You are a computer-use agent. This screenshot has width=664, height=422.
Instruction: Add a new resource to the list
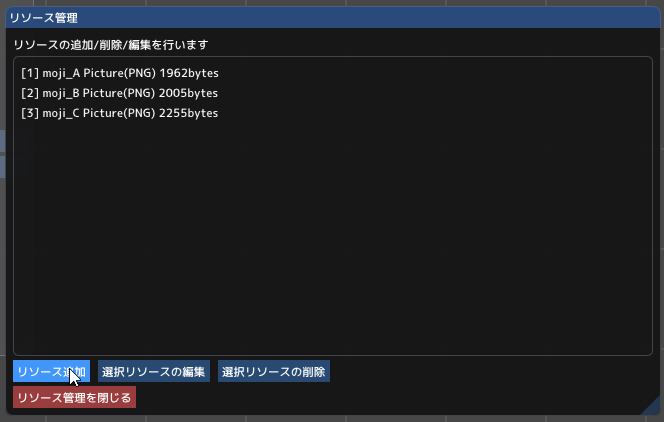(51, 371)
